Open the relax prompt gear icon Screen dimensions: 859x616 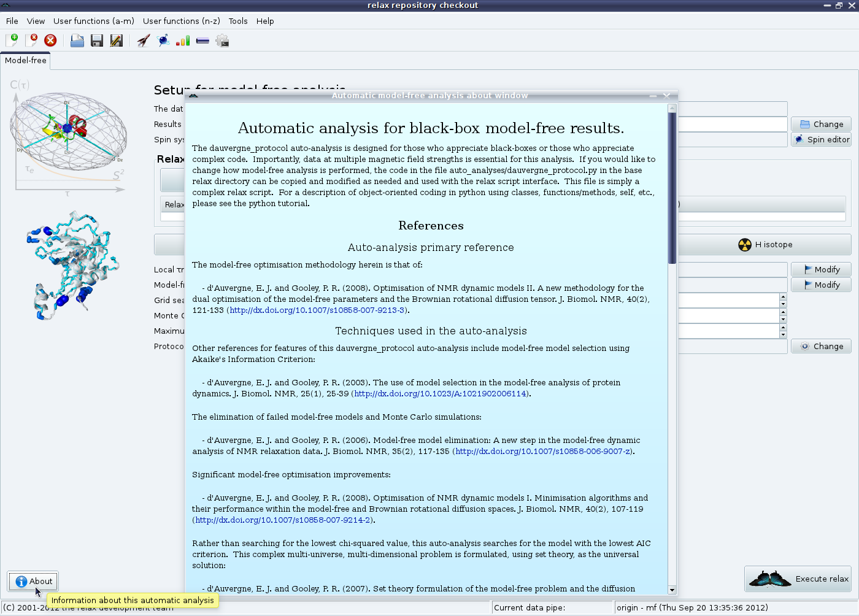coord(222,40)
